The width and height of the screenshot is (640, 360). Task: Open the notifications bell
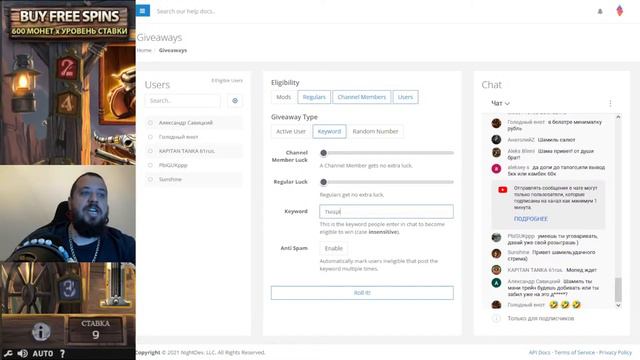[x=600, y=11]
